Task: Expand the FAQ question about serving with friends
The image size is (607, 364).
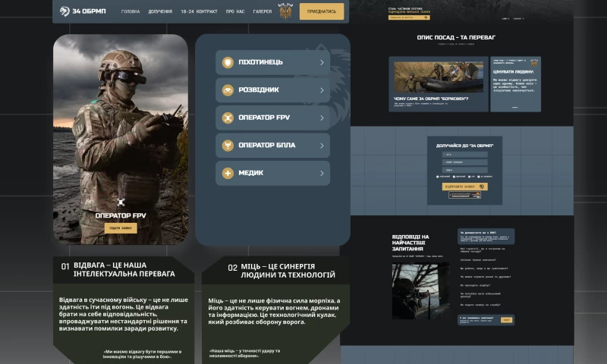Action: [x=486, y=277]
